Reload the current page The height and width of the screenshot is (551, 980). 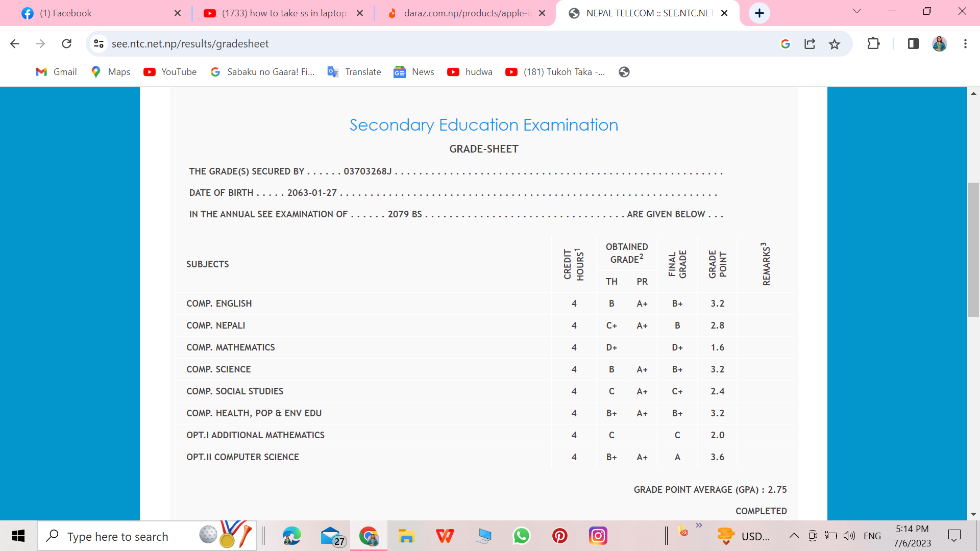point(66,44)
